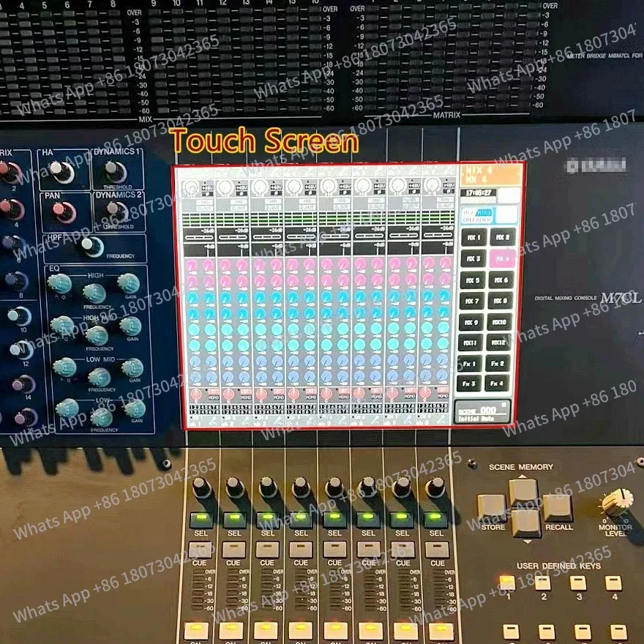Viewport: 644px width, 644px height.
Task: Touch the mix send knob labeled 14
Action: (24, 384)
